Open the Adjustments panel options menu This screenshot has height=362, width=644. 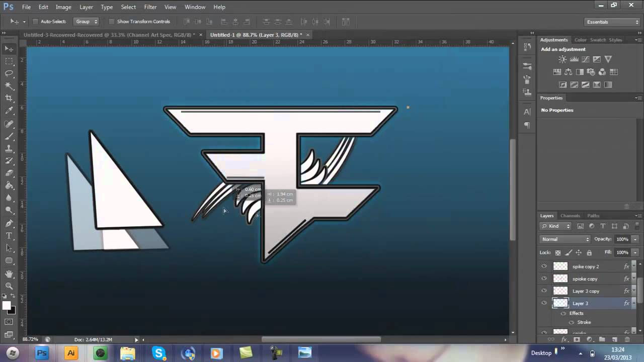click(638, 40)
